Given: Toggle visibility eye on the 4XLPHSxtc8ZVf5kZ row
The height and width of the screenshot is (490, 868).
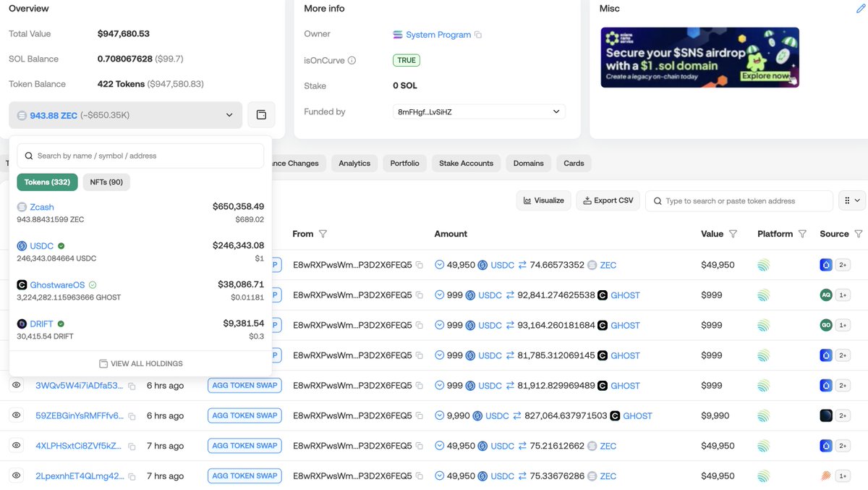Looking at the screenshot, I should pos(16,445).
